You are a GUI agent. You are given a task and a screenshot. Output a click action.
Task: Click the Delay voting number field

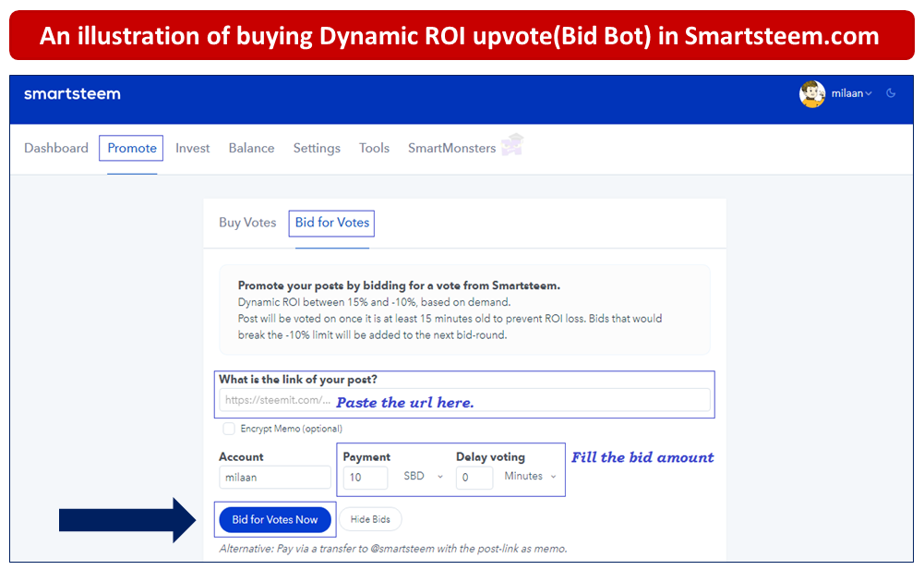[474, 478]
